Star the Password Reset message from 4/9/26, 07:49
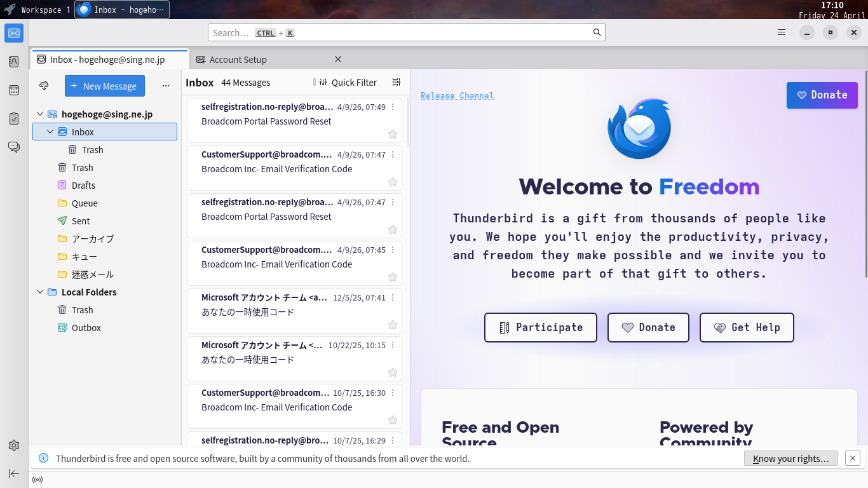Viewport: 868px width, 488px height. pos(393,134)
